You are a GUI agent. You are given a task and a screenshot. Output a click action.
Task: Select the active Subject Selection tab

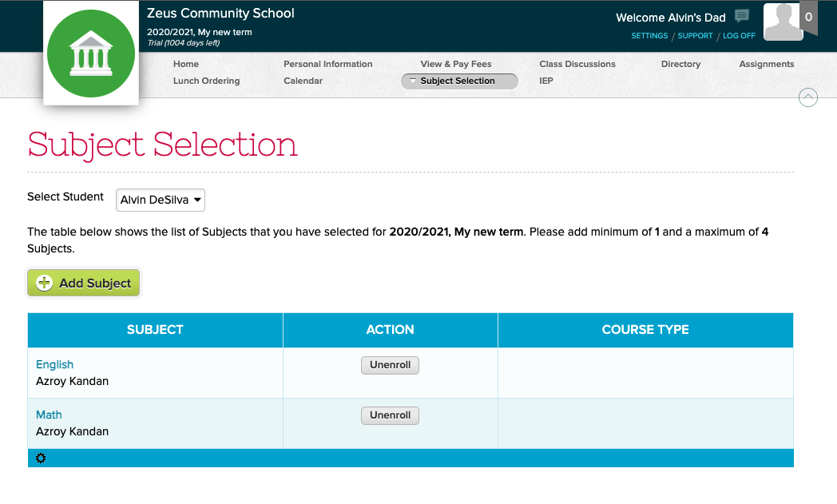point(459,81)
